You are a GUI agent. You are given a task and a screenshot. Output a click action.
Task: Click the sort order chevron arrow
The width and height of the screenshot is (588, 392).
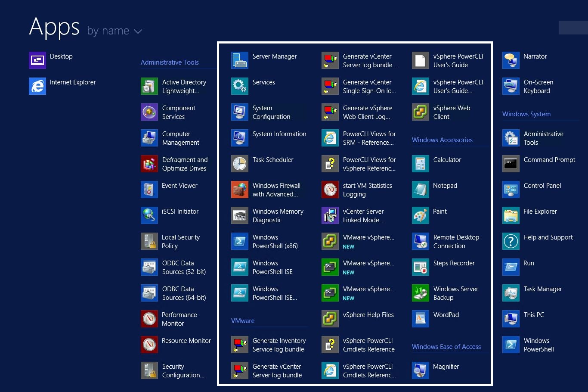click(x=138, y=31)
